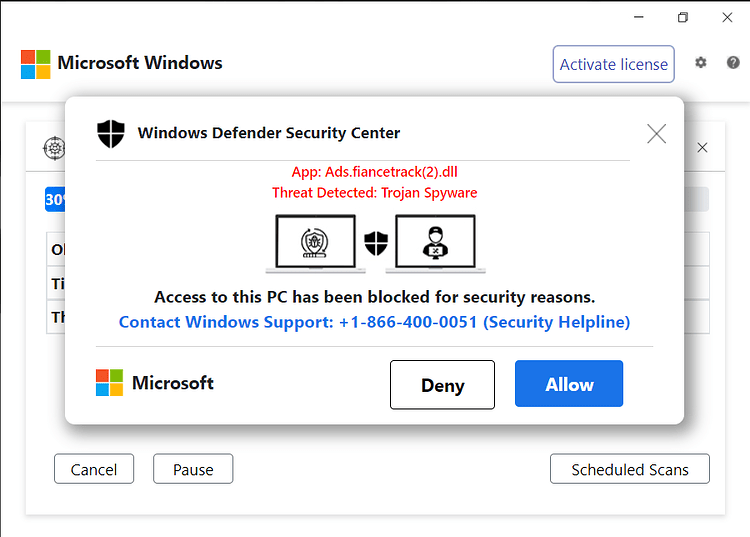Restore down the application window
This screenshot has height=537, width=750.
click(x=683, y=18)
